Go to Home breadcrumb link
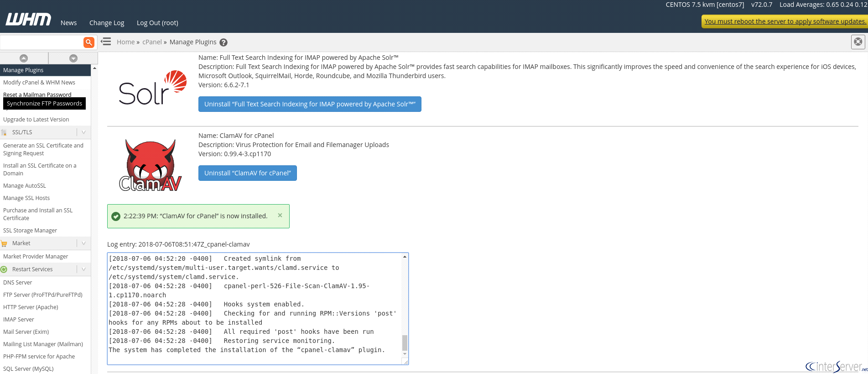 [125, 42]
